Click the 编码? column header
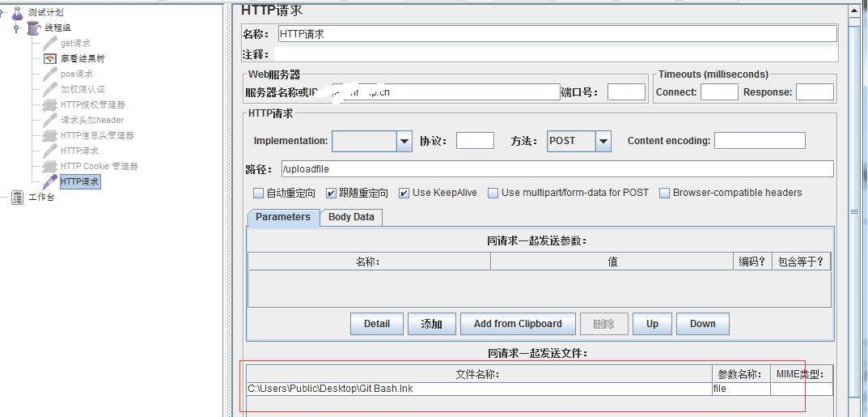The width and height of the screenshot is (868, 417). (x=752, y=262)
